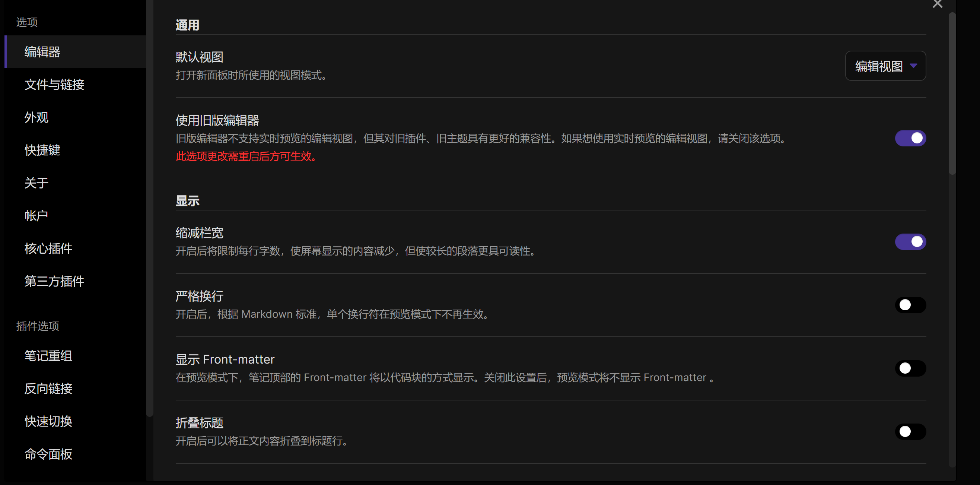Viewport: 980px width, 485px height.
Task: Turn on 显示 Front-matter switch
Action: click(910, 368)
